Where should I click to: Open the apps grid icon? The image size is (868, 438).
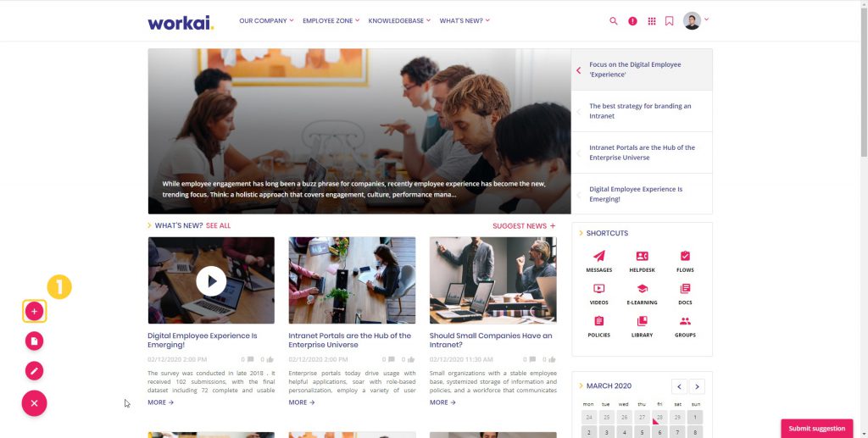click(x=652, y=21)
